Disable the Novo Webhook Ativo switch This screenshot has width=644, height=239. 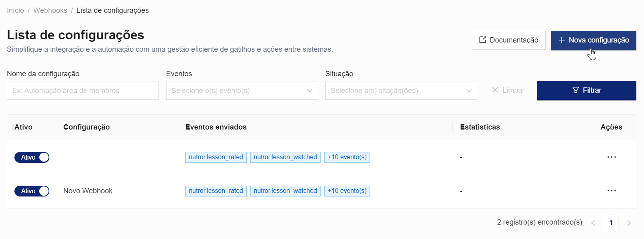tap(32, 191)
